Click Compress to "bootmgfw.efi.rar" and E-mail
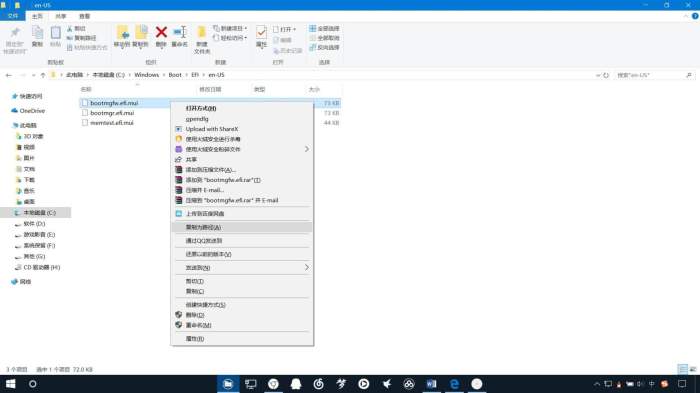The width and height of the screenshot is (700, 393). [x=242, y=201]
